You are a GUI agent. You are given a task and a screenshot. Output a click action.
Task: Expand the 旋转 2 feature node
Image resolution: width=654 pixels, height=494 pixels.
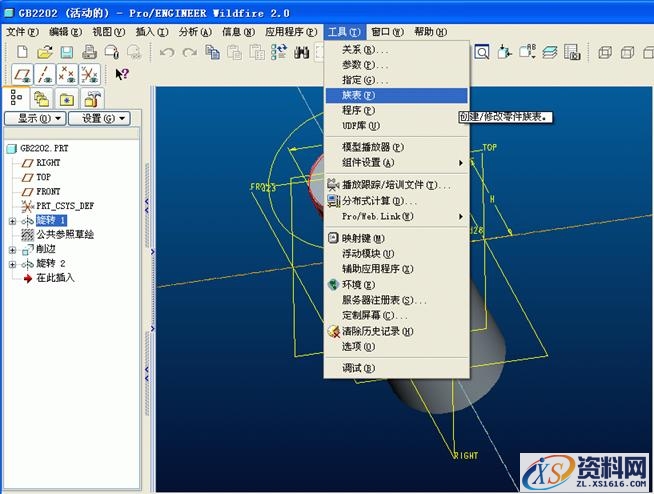tap(12, 264)
